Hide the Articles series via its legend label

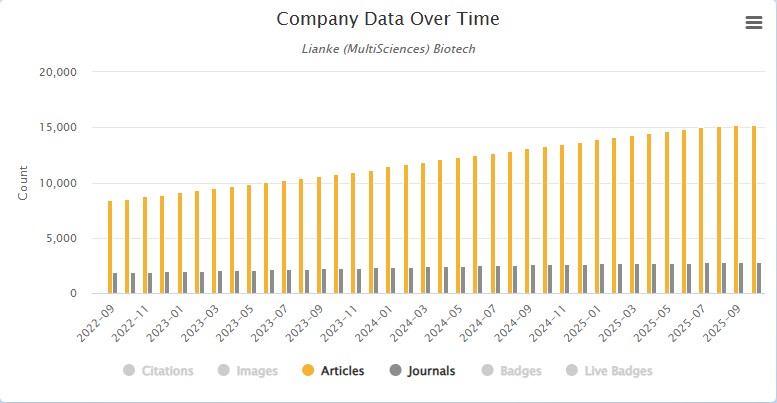[x=342, y=371]
